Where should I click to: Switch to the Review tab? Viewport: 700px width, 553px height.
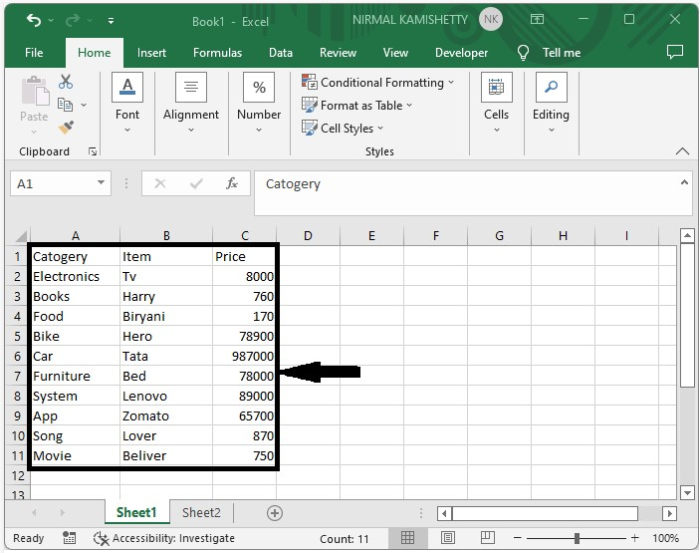coord(338,53)
